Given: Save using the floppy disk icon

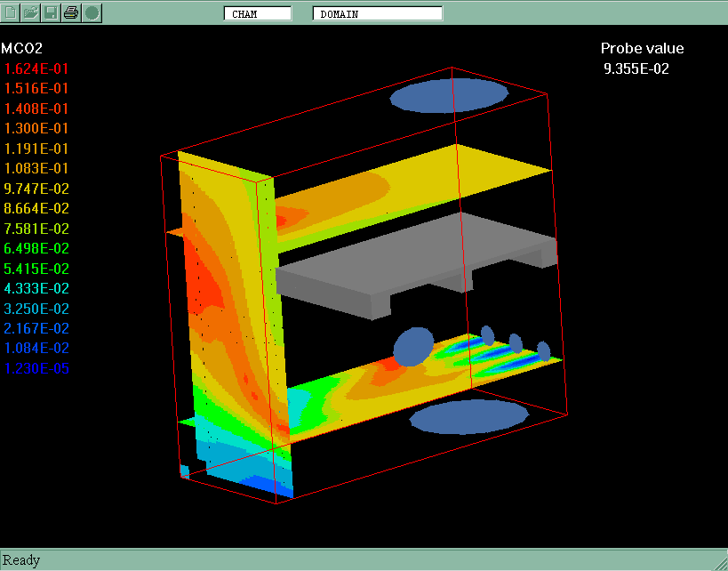Looking at the screenshot, I should pos(52,12).
